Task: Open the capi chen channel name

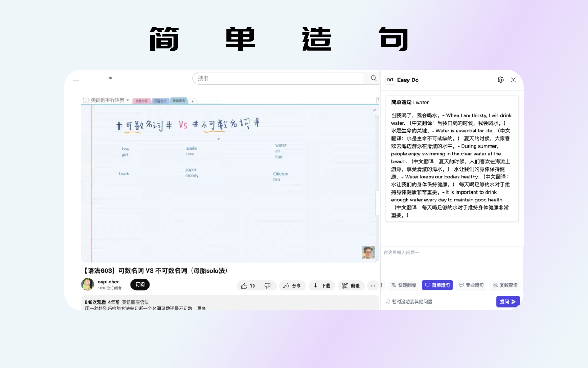Action: tap(109, 282)
